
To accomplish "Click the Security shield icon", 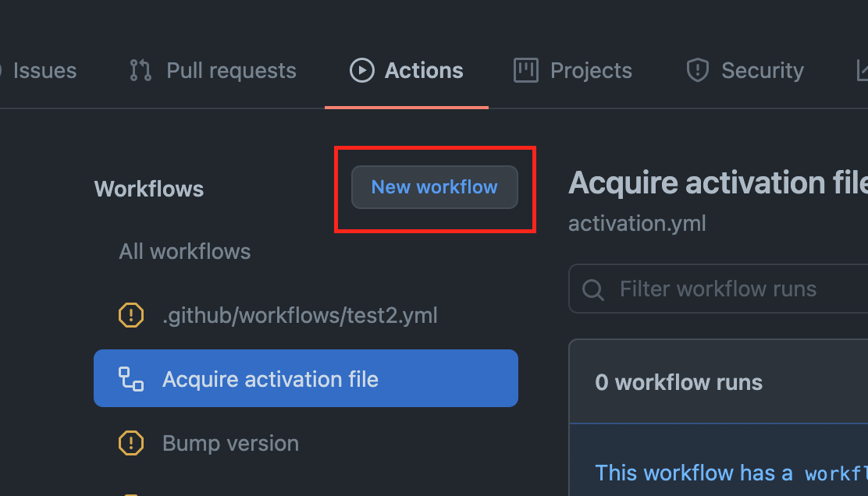I will (x=696, y=70).
